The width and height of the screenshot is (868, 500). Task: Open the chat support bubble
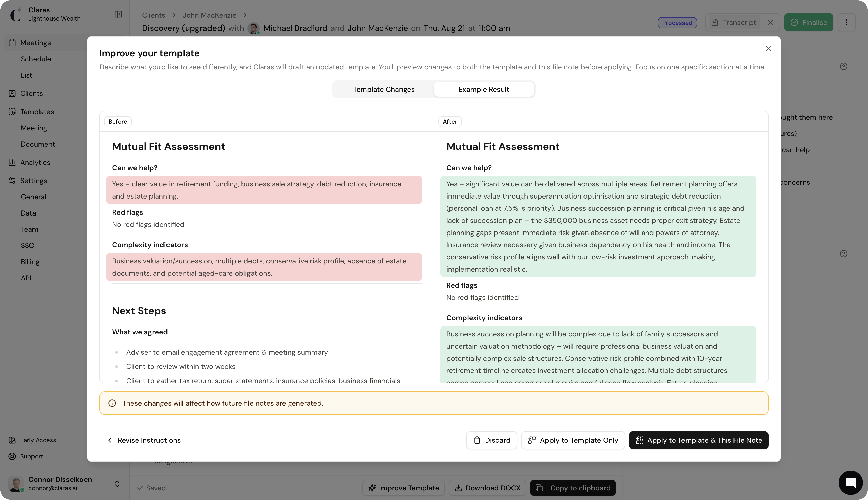tap(850, 483)
